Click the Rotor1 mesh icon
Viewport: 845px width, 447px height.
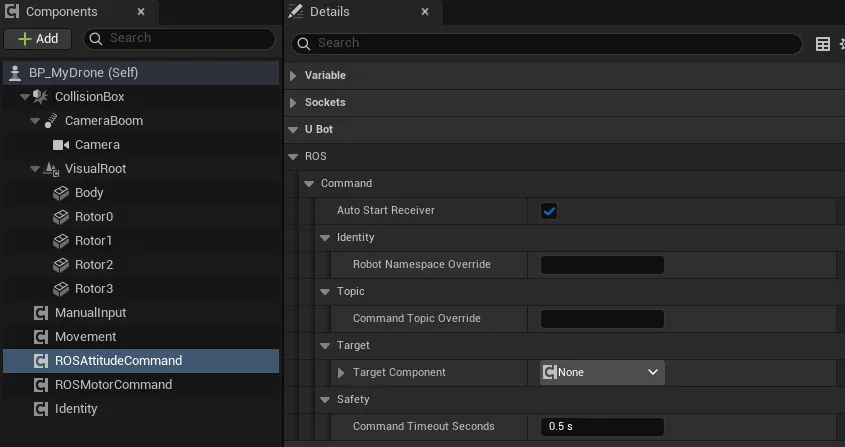61,241
